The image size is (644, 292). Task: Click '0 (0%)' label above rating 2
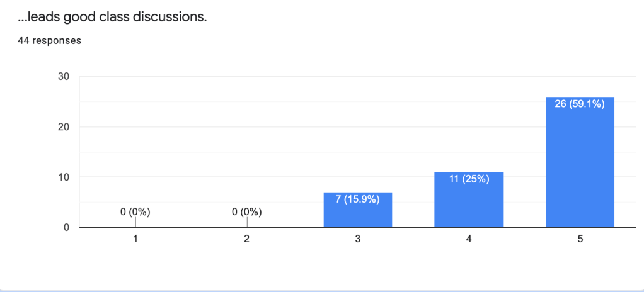[x=246, y=212]
